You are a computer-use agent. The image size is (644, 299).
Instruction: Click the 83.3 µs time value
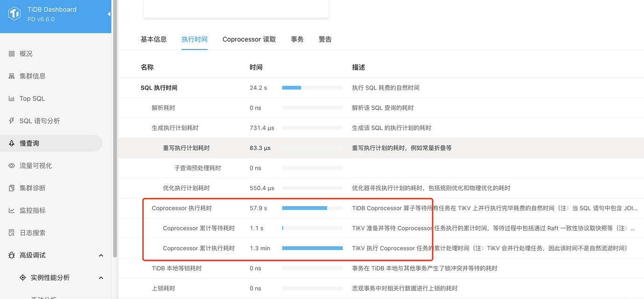click(x=260, y=148)
